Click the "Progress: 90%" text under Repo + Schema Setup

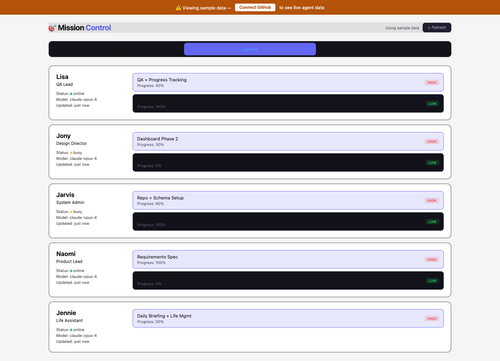click(x=150, y=204)
